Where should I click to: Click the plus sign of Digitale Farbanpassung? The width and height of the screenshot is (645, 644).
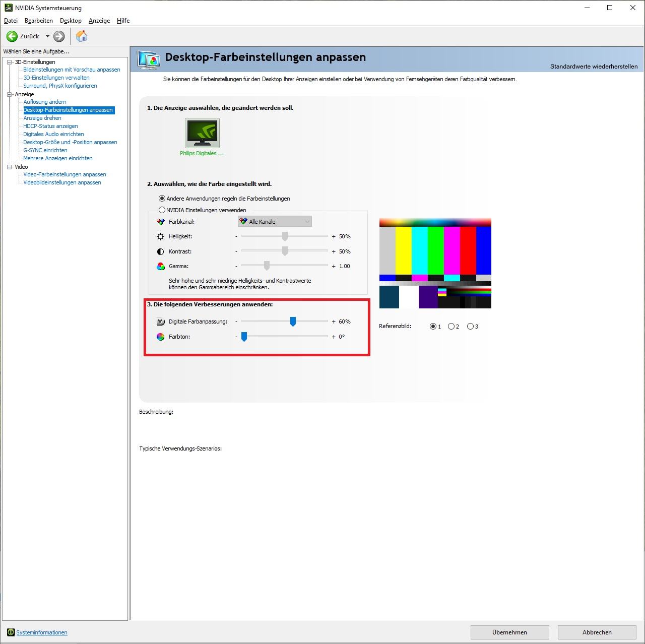334,321
